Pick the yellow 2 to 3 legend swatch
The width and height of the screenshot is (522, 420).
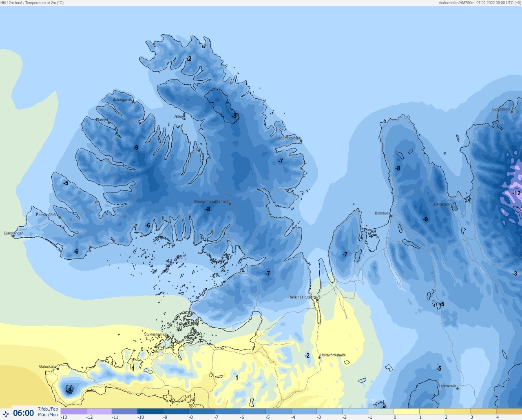coord(458,411)
